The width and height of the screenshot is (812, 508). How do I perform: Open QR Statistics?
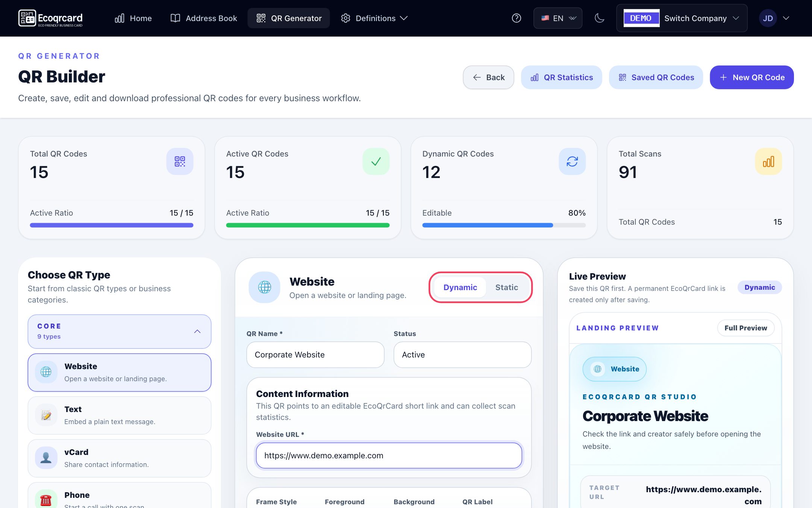click(562, 78)
